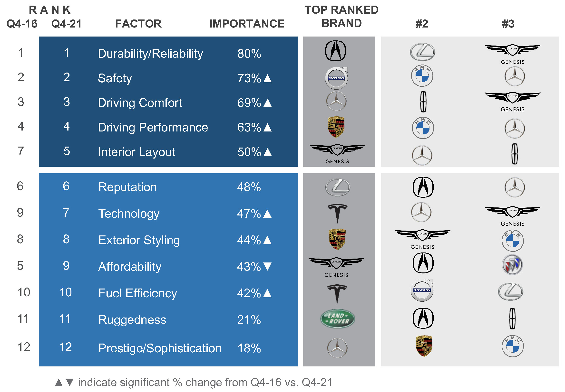Click the Genesis logo for Interior Layout

click(x=337, y=154)
